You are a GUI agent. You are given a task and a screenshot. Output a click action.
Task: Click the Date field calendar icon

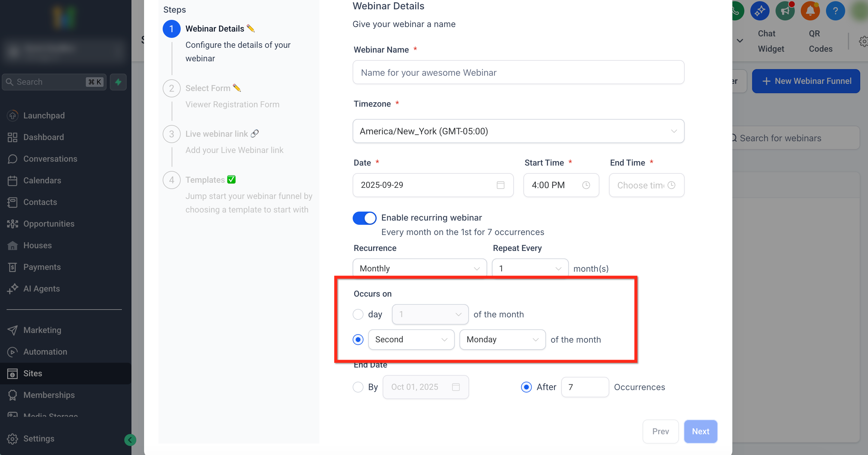point(500,185)
